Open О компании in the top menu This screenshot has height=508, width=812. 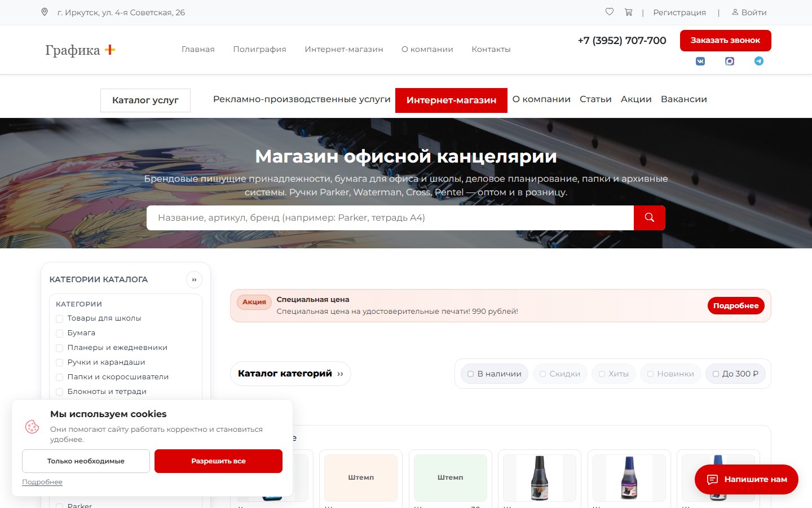[x=427, y=49]
